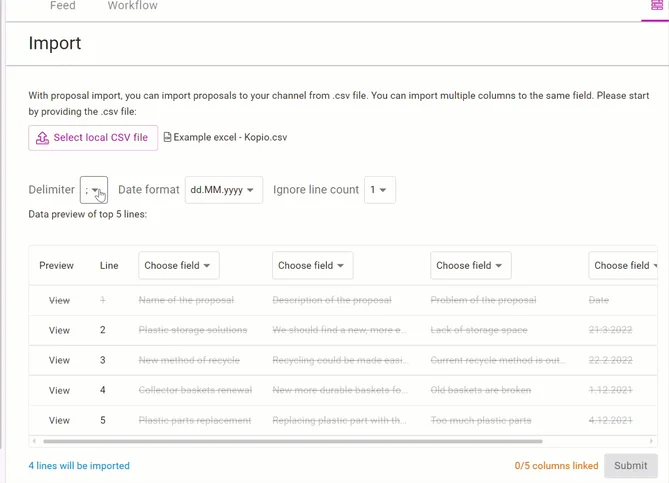Image resolution: width=669 pixels, height=483 pixels.
Task: Click View link for line 1
Action: (59, 300)
